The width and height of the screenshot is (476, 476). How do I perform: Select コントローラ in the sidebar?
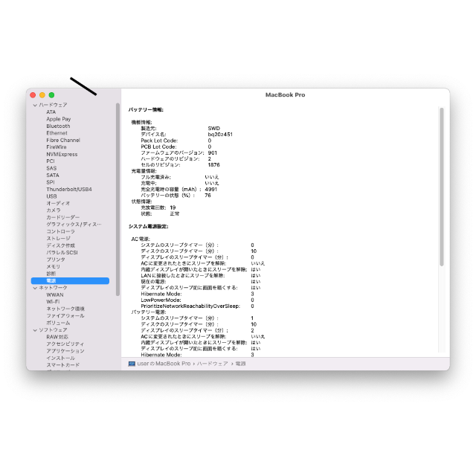[61, 231]
